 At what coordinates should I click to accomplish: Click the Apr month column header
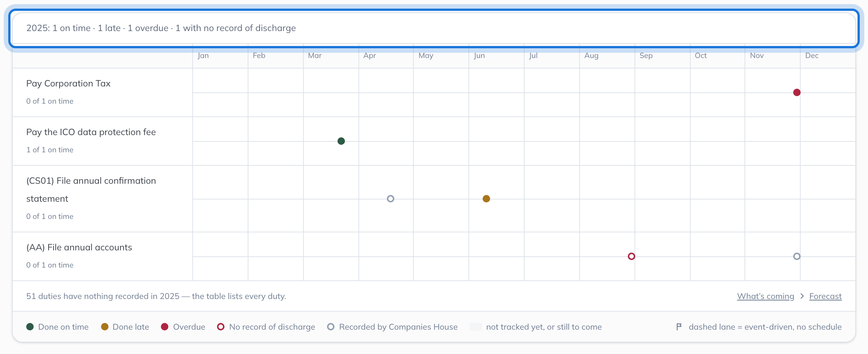(x=370, y=55)
